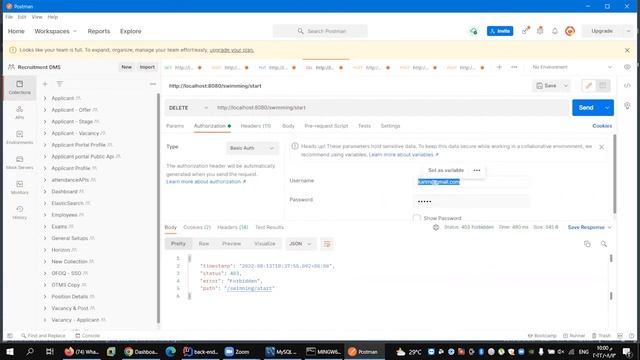This screenshot has height=360, width=640.
Task: Open the Send button dropdown arrow
Action: pos(607,108)
